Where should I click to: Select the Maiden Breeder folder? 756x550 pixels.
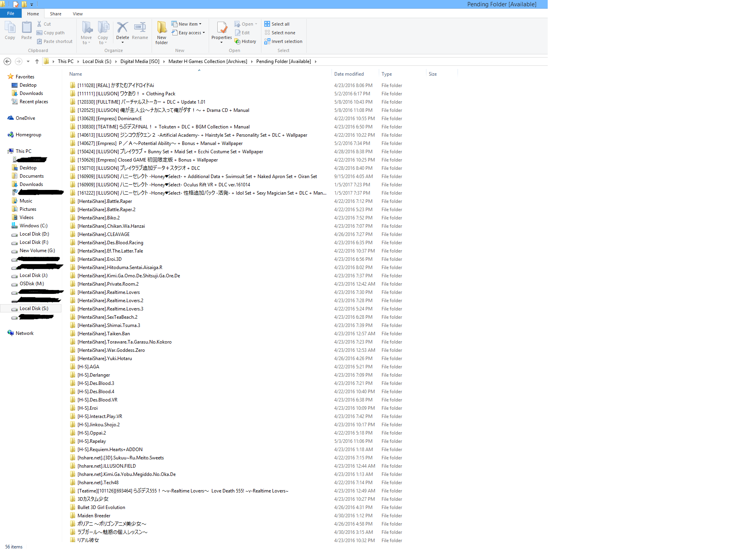tap(94, 516)
